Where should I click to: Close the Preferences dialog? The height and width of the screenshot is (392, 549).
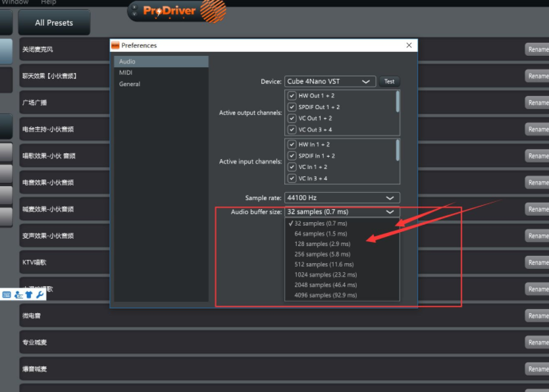tap(409, 45)
